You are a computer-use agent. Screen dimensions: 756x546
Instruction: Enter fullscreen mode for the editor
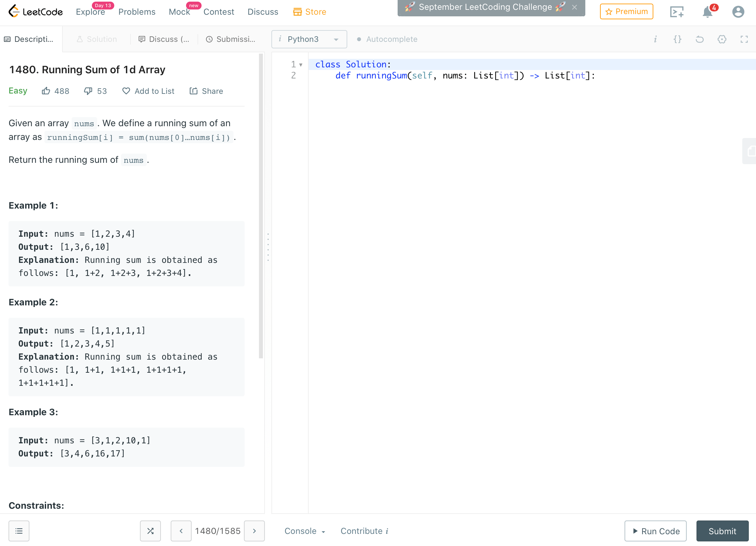(x=744, y=39)
